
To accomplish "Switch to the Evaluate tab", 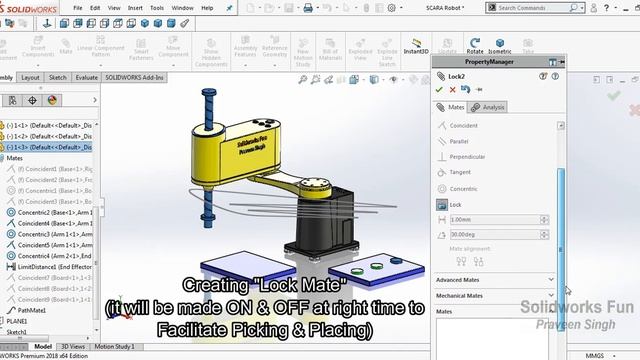I will pos(87,78).
